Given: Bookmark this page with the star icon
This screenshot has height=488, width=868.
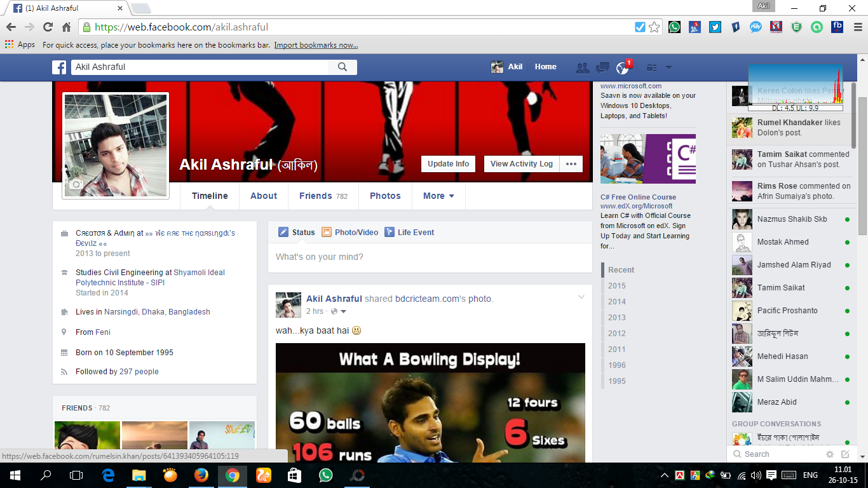Looking at the screenshot, I should [x=654, y=27].
